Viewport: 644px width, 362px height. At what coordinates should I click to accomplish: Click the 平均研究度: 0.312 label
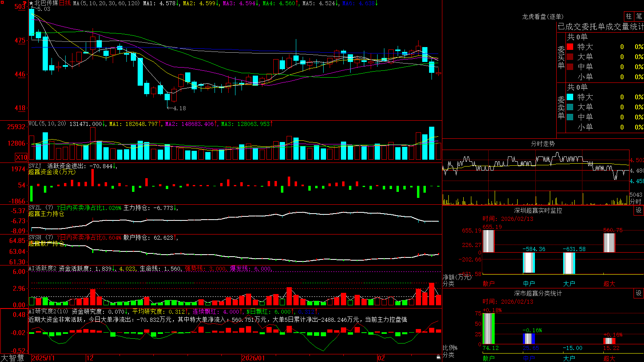[161, 311]
